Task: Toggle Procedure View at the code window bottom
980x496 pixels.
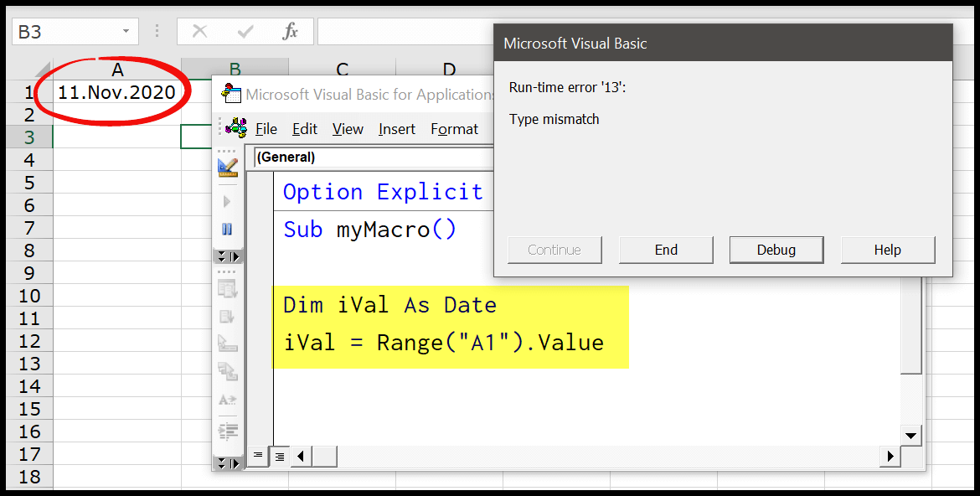Action: pos(257,455)
